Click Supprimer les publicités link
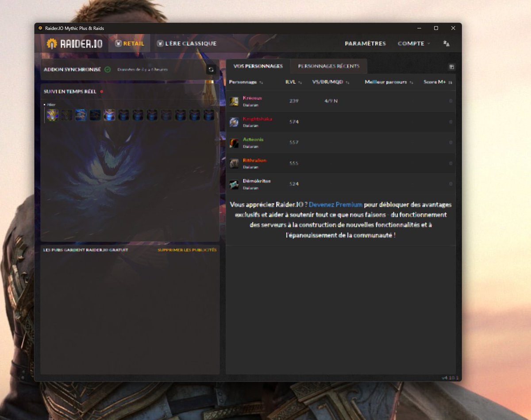Screen dimensions: 531x420 (x=187, y=250)
